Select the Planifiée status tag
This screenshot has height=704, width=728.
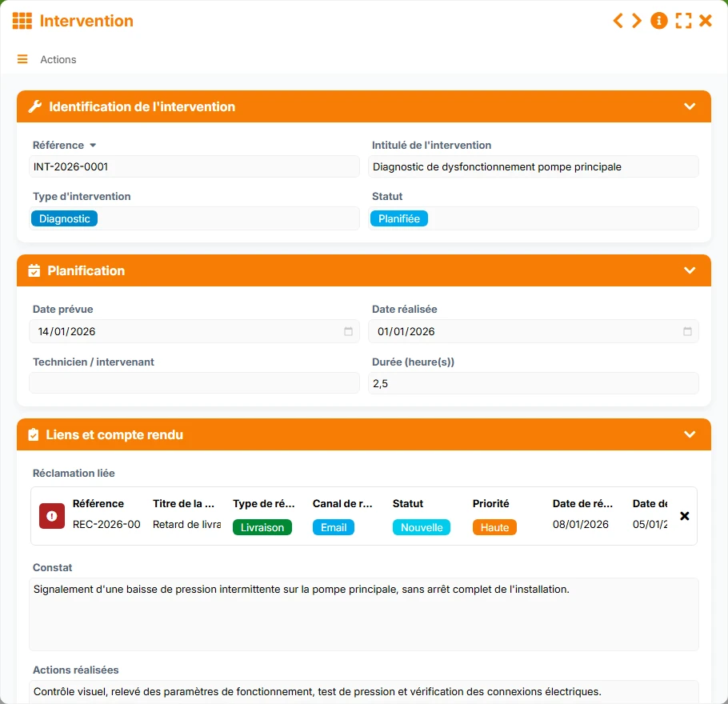399,218
